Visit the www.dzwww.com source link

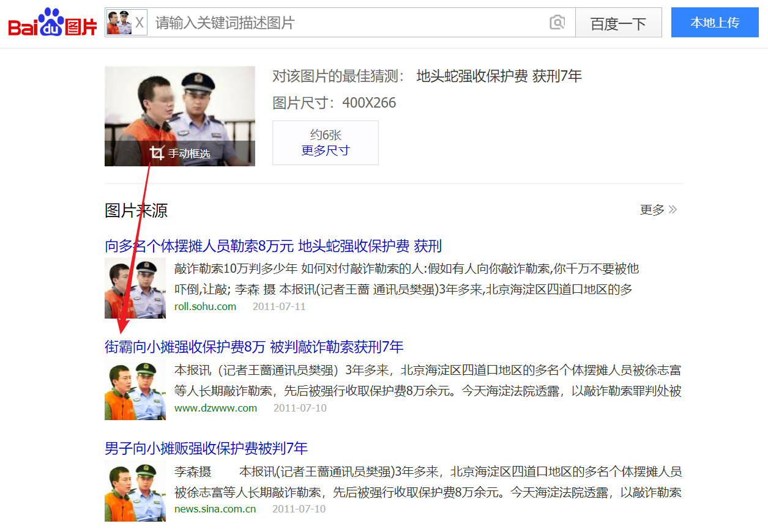215,407
